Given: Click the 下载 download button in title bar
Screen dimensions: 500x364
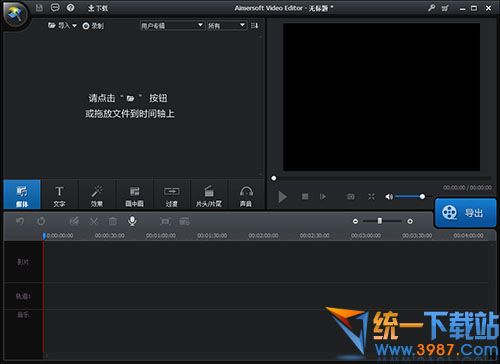Looking at the screenshot, I should click(x=98, y=8).
